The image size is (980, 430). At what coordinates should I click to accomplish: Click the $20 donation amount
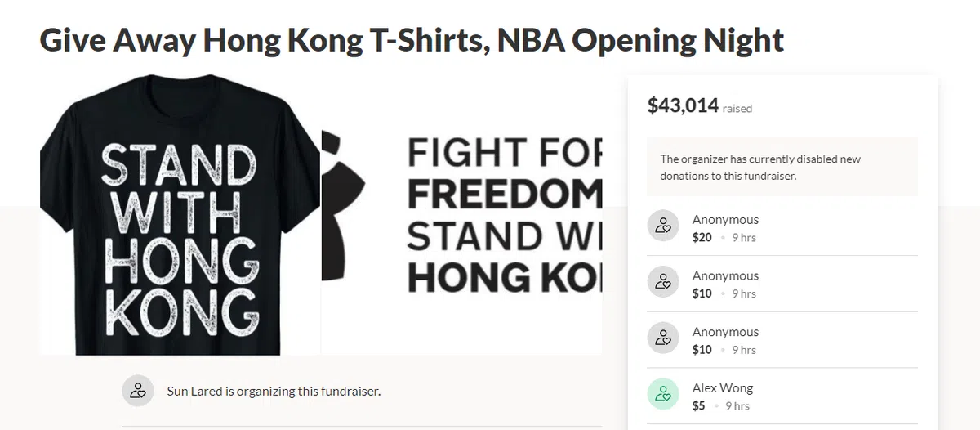tap(702, 237)
